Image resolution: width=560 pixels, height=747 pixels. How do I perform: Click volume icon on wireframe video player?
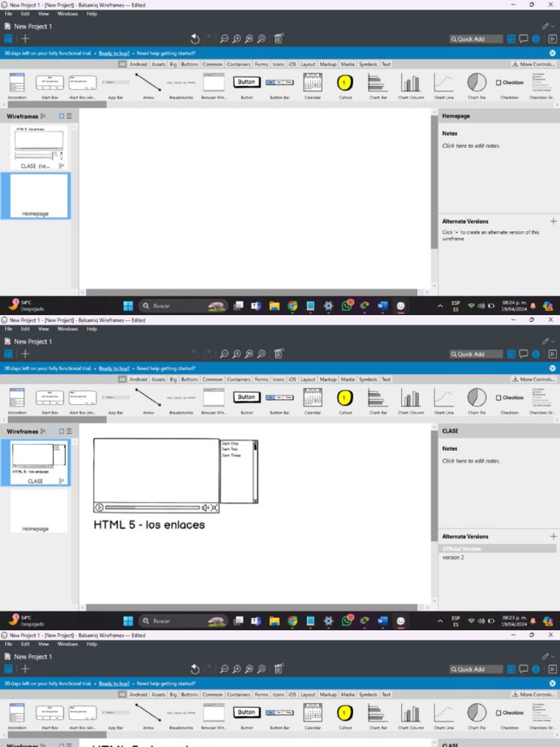[205, 508]
